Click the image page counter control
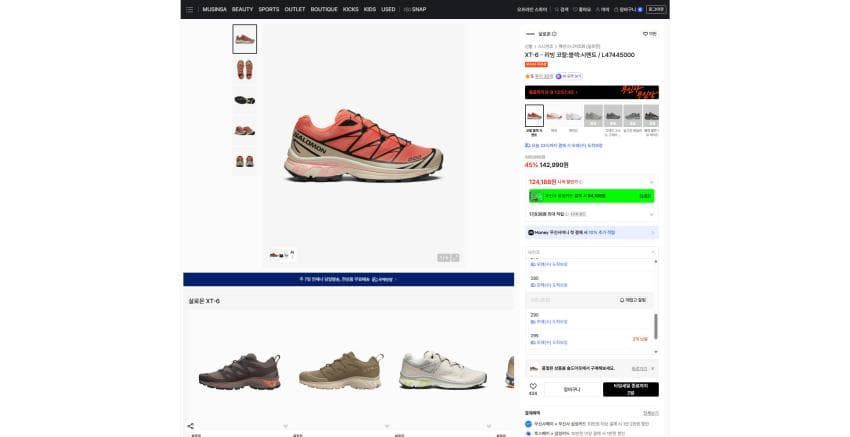The width and height of the screenshot is (850, 437). 448,258
